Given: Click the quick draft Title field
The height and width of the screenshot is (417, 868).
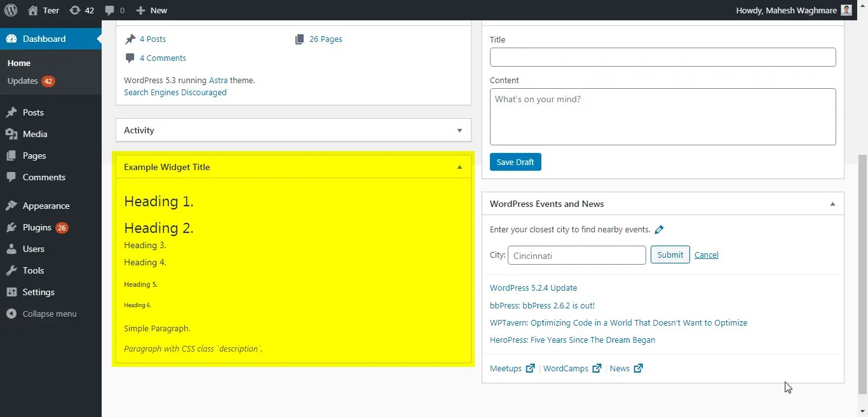Looking at the screenshot, I should [663, 57].
